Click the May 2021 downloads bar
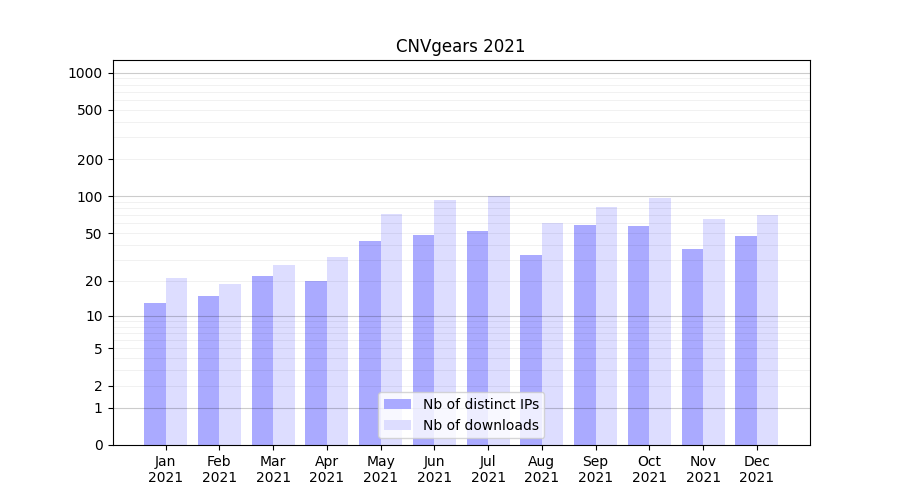Viewport: 900px width, 500px height. click(x=391, y=329)
